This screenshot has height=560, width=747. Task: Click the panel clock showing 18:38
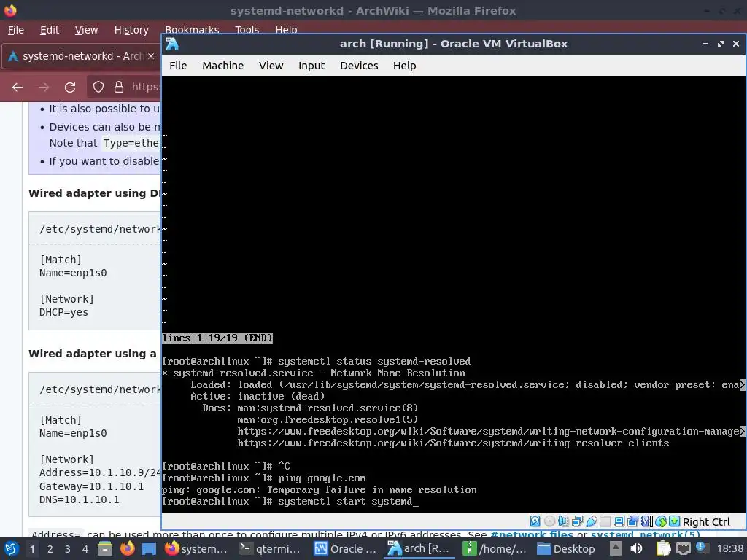click(730, 548)
